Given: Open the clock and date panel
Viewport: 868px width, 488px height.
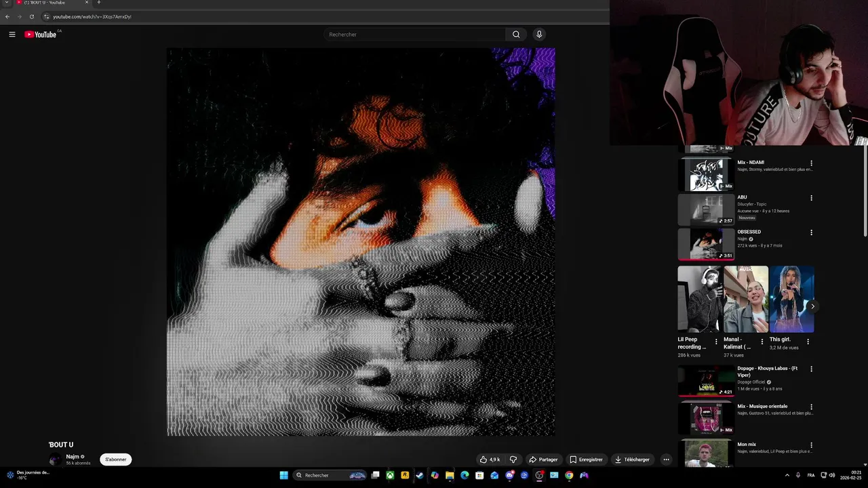Looking at the screenshot, I should click(x=851, y=475).
